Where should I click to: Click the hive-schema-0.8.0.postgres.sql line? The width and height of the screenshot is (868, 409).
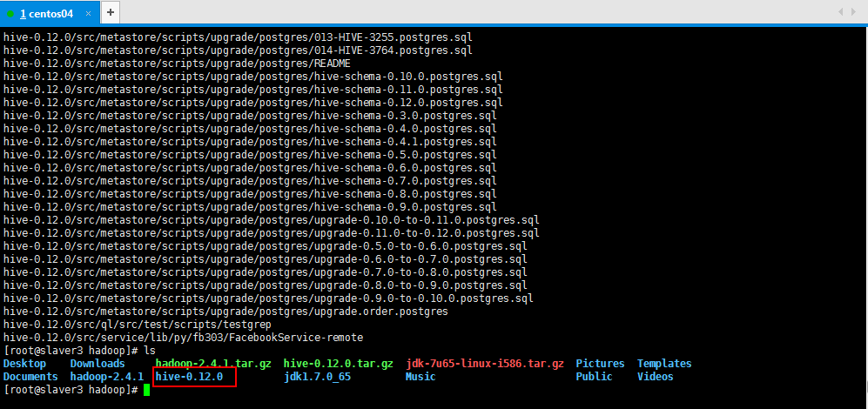[x=250, y=194]
